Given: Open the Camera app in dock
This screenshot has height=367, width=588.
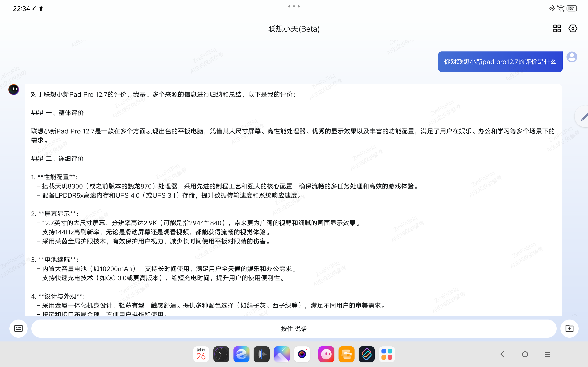Looking at the screenshot, I should (x=302, y=354).
